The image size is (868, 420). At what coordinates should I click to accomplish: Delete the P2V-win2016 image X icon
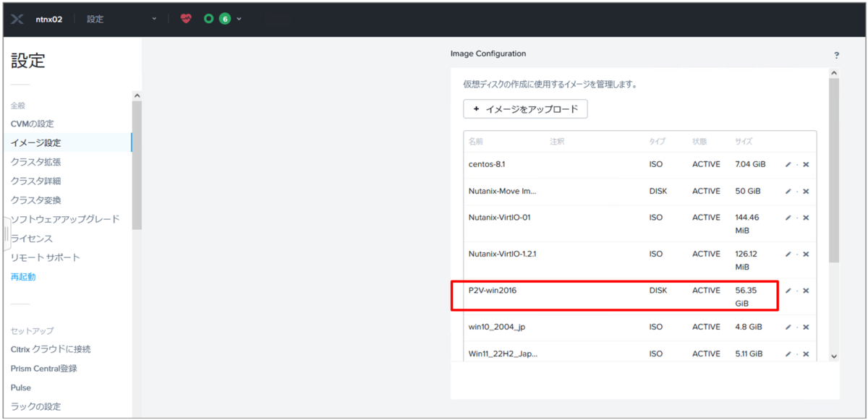(806, 291)
